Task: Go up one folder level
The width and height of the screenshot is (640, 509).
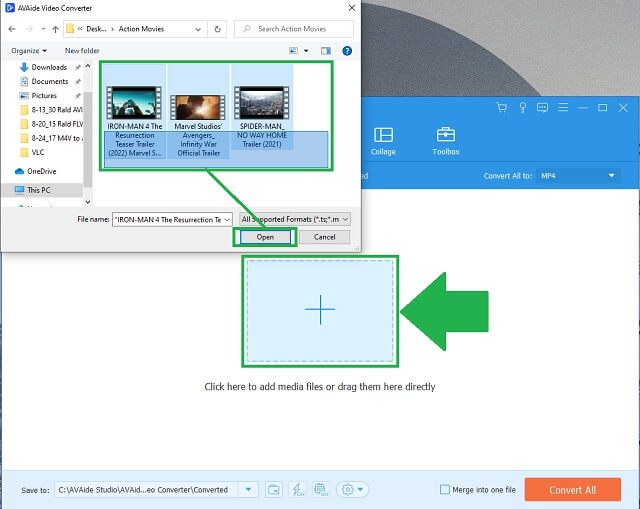Action: (56, 29)
